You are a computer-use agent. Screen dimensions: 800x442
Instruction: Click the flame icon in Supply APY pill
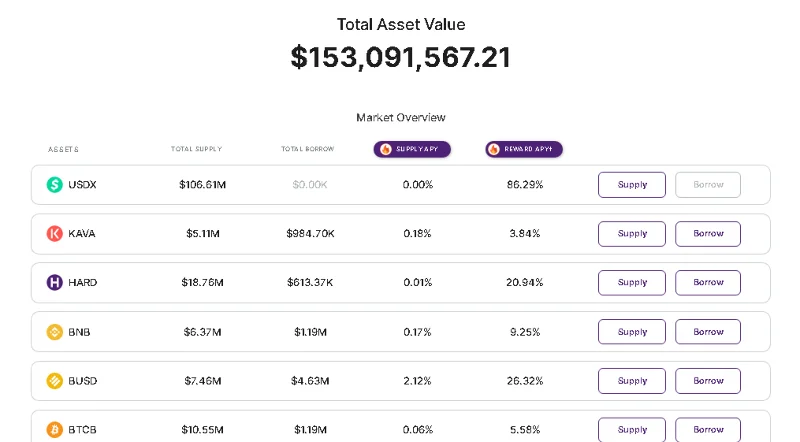(x=386, y=149)
